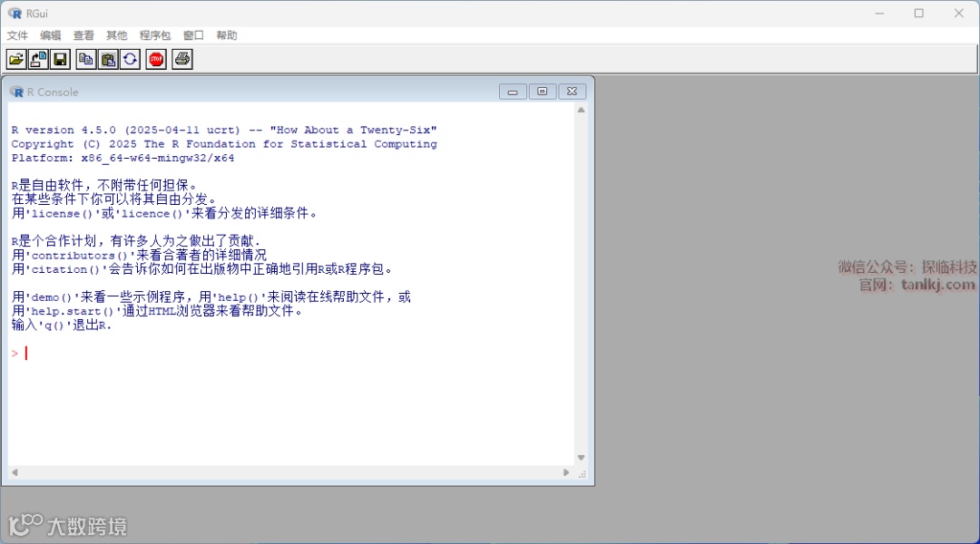Click the Open script toolbar icon
The image size is (980, 544).
[16, 59]
